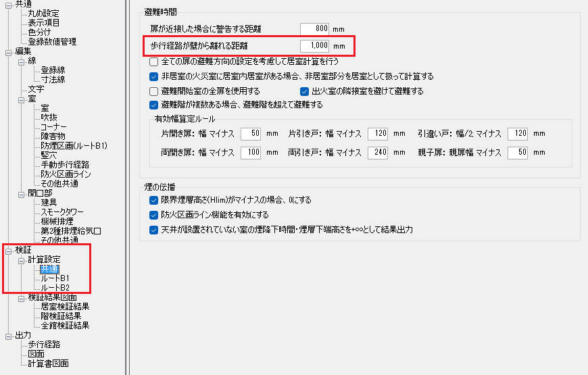Collapse the 出力 tree node

click(9, 336)
